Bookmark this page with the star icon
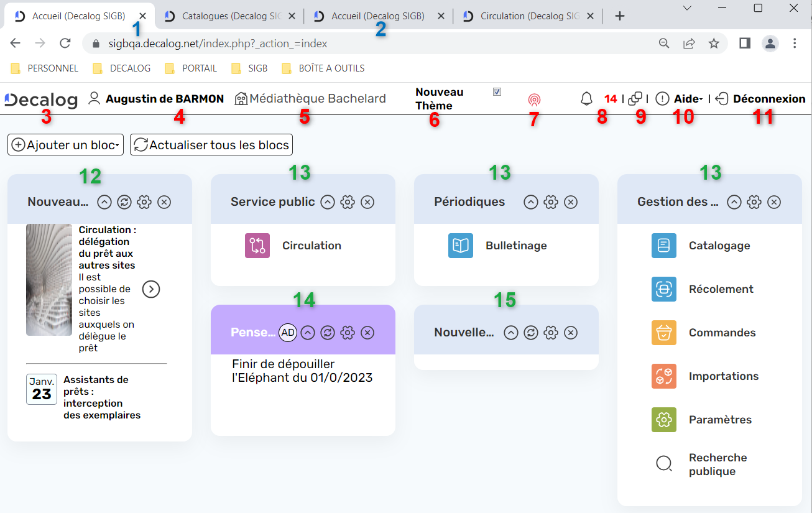Screen dimensions: 812x513 pyautogui.click(x=714, y=44)
